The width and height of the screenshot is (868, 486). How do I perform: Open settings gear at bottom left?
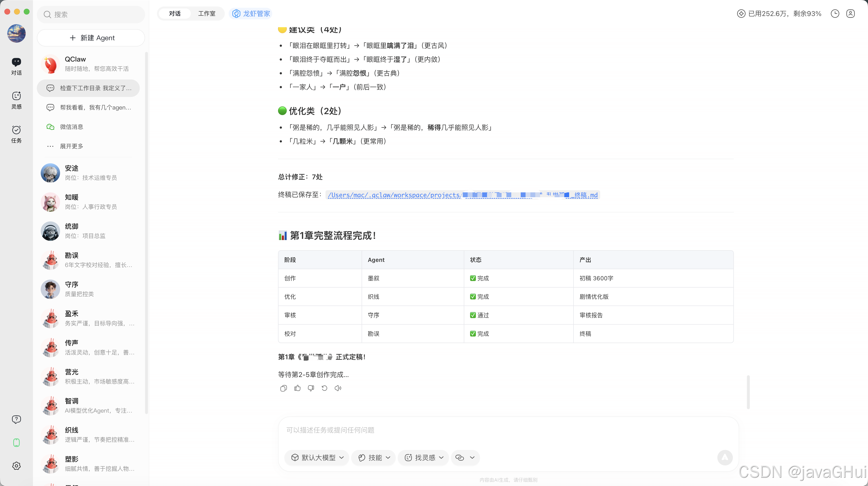(16, 466)
